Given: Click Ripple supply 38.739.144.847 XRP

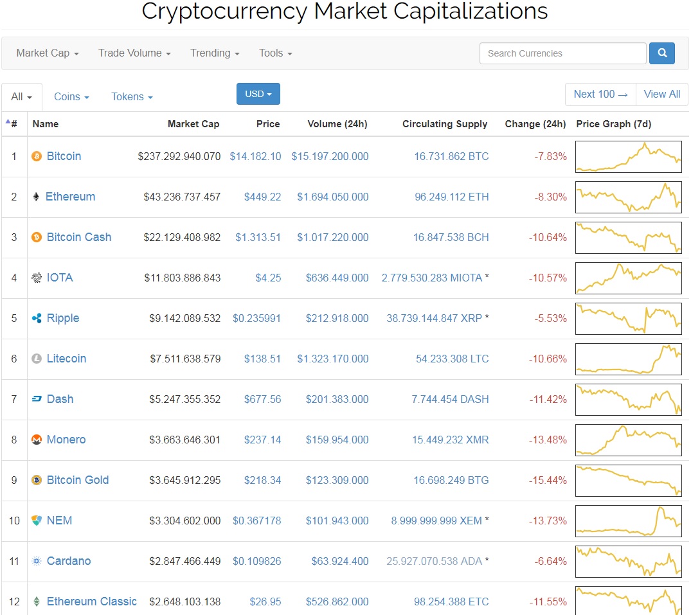Looking at the screenshot, I should [x=435, y=318].
